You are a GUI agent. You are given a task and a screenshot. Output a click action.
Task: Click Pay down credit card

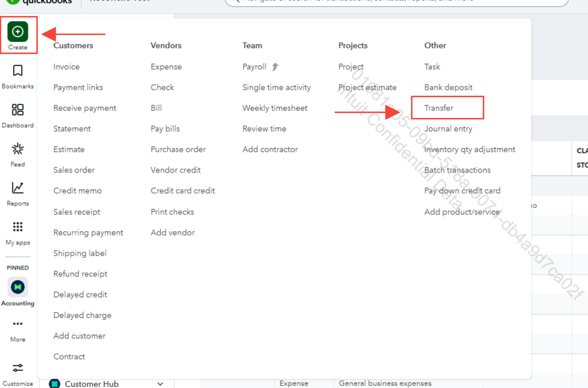(462, 191)
